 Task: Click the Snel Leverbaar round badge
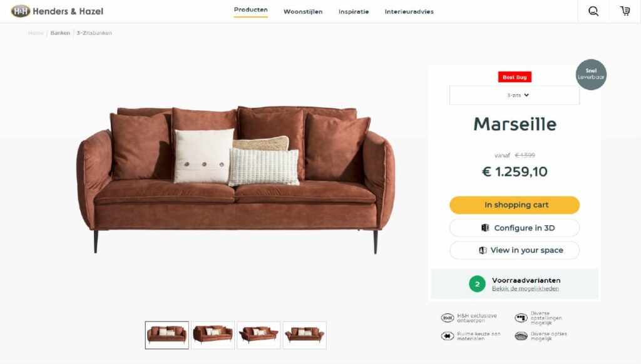591,75
